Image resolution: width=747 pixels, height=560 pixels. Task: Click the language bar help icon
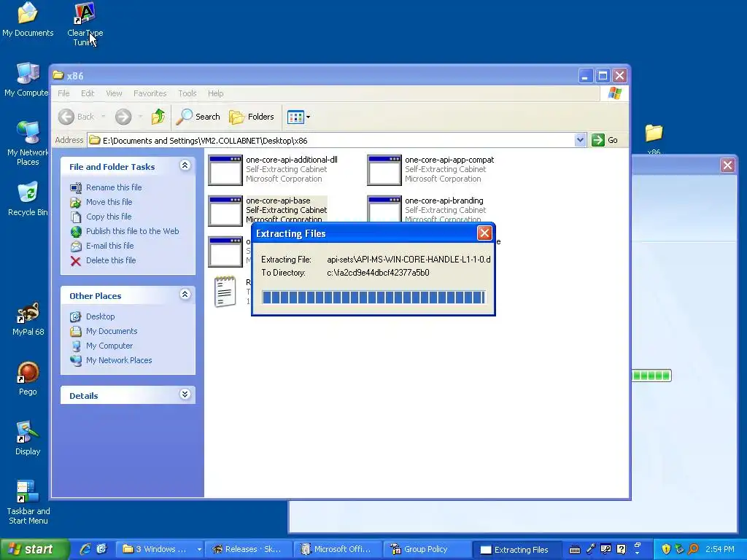point(621,549)
